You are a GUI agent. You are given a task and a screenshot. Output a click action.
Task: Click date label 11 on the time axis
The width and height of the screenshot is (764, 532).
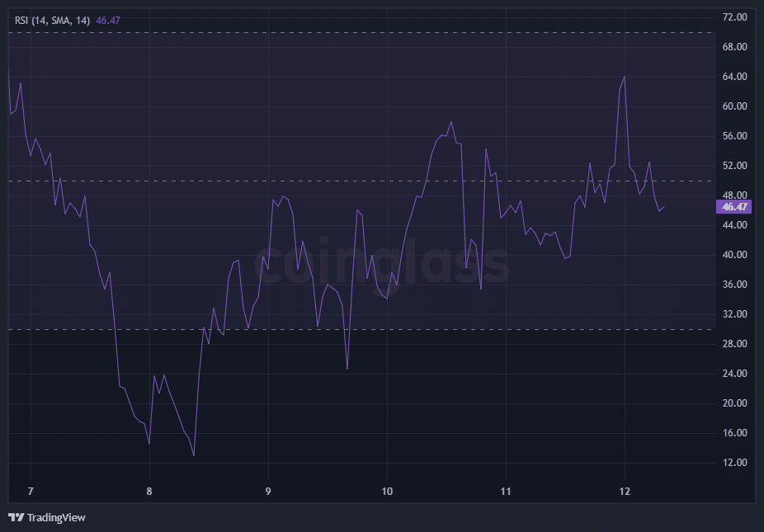tap(506, 492)
